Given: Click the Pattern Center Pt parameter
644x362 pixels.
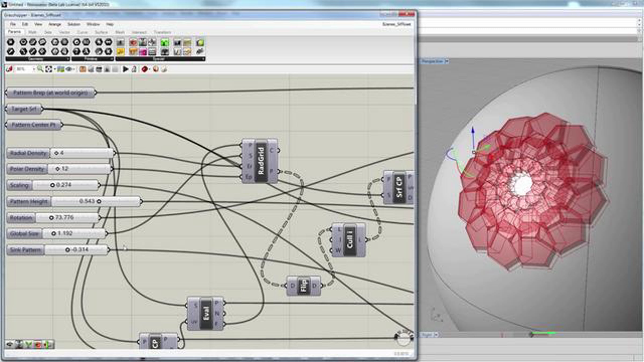Looking at the screenshot, I should pyautogui.click(x=34, y=125).
